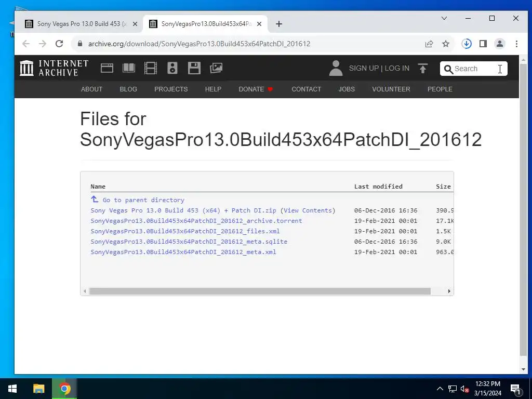The height and width of the screenshot is (399, 532).
Task: Click the browser forward arrow
Action: 43,44
